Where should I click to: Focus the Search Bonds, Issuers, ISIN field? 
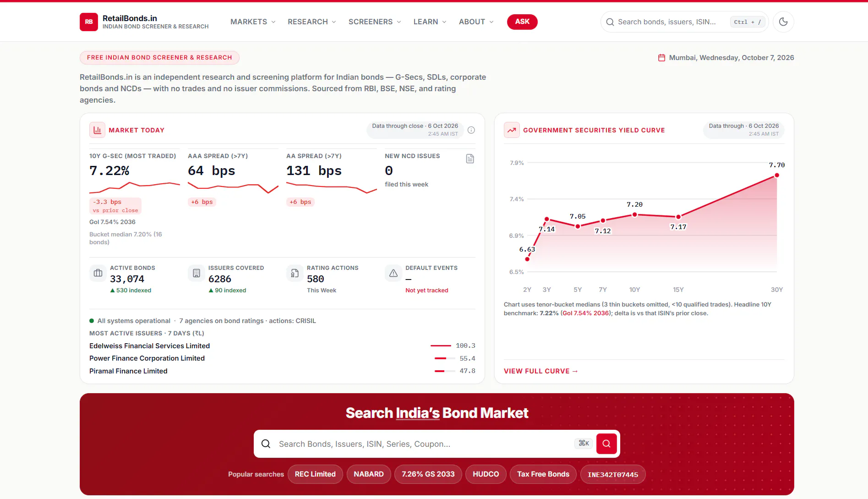pos(437,444)
